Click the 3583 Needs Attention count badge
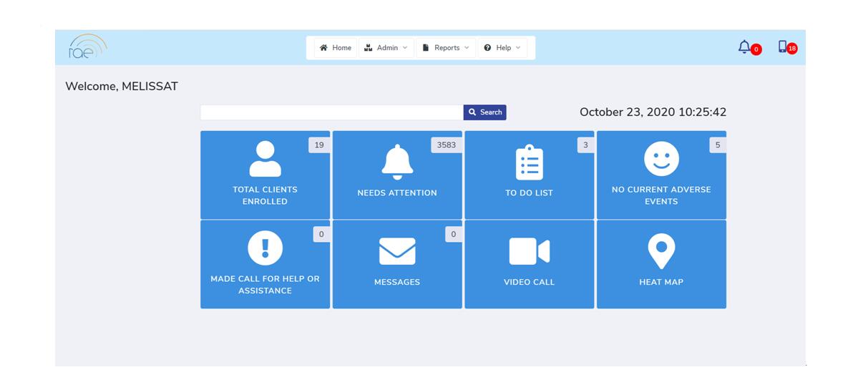 446,145
